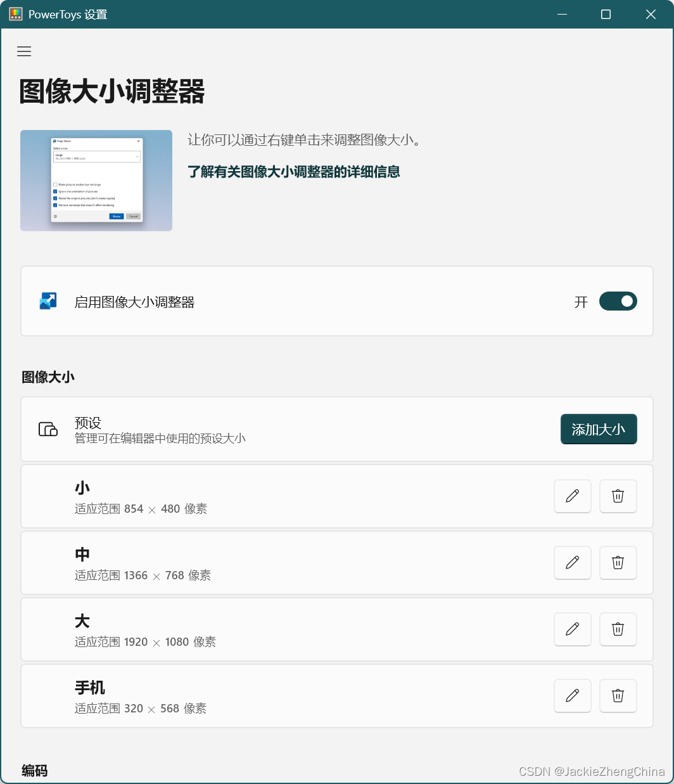Click the PowerToys app icon in title bar
This screenshot has height=784, width=674.
point(16,14)
